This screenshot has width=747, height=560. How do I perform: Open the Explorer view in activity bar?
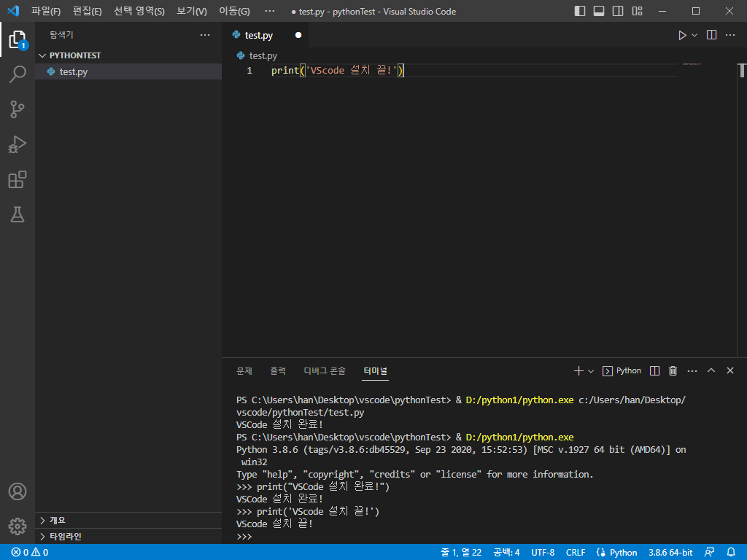click(18, 39)
